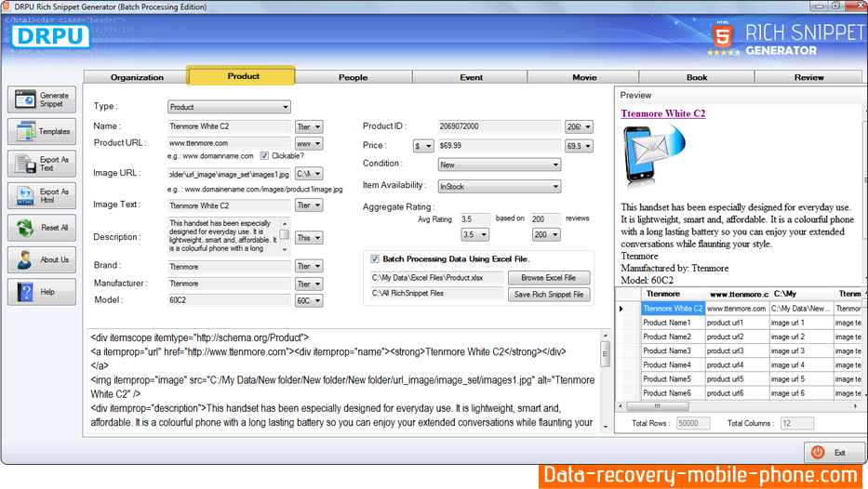868x489 pixels.
Task: Open the Product ID mapping dropdown
Action: [x=579, y=126]
